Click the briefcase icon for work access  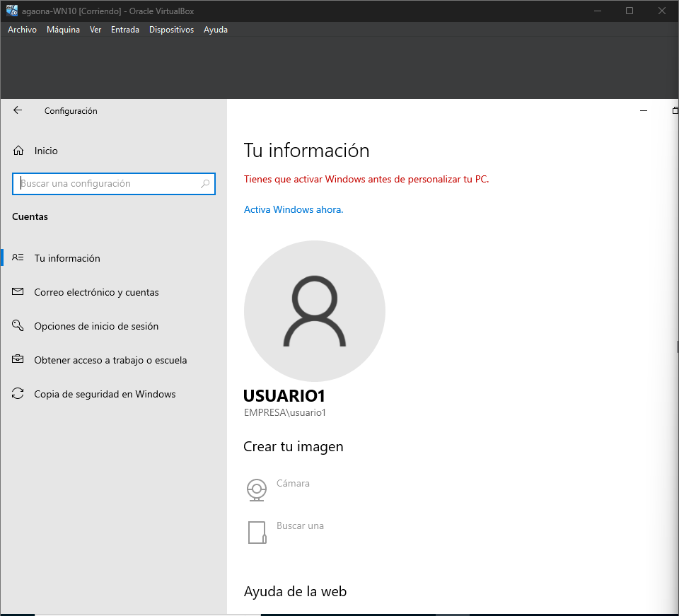tap(18, 360)
